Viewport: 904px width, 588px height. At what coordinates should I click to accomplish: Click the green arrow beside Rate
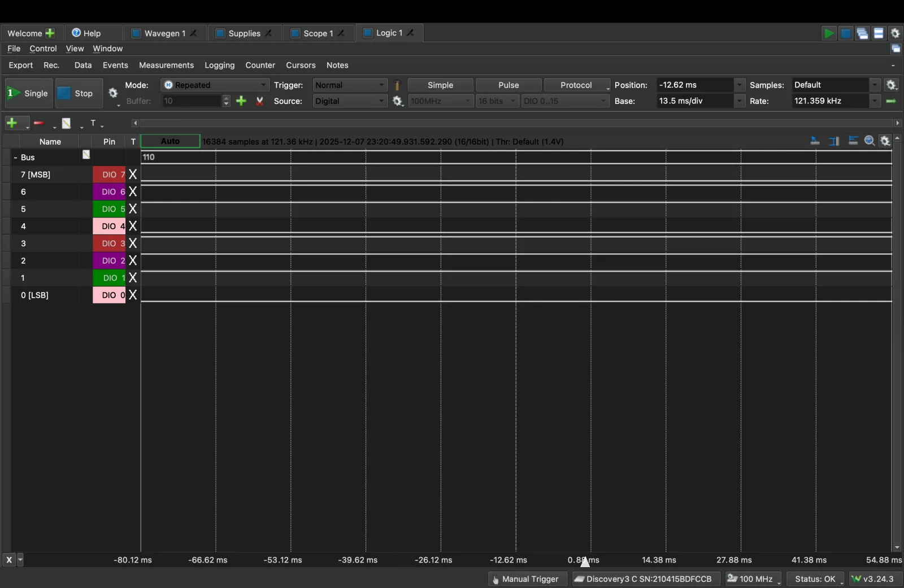point(891,101)
